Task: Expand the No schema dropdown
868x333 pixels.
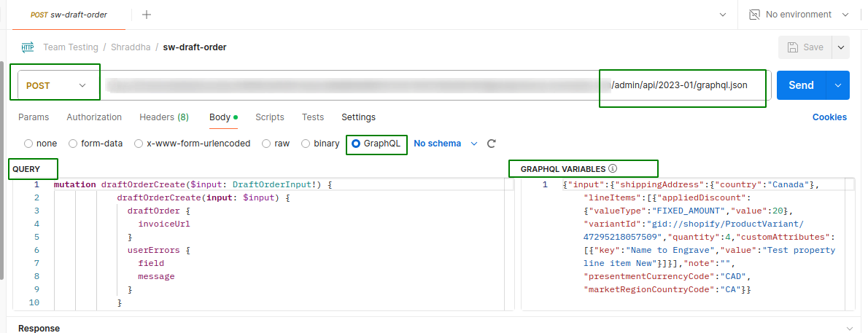Action: [x=445, y=144]
